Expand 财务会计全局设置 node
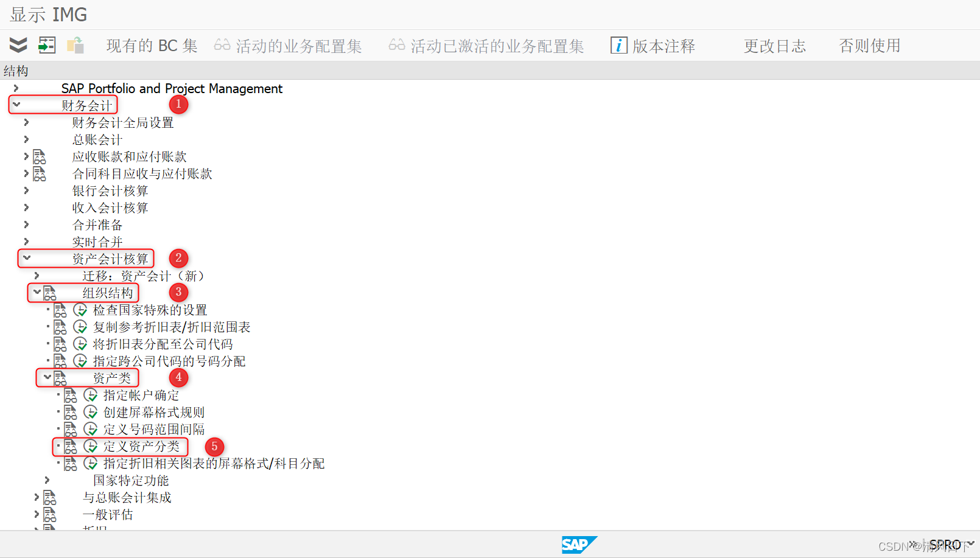 (x=26, y=122)
